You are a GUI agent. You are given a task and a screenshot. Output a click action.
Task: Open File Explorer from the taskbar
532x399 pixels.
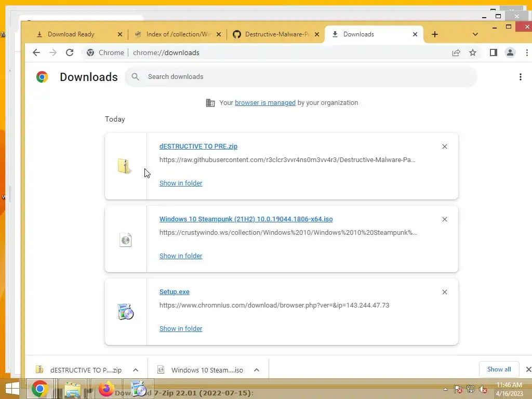[x=73, y=390]
